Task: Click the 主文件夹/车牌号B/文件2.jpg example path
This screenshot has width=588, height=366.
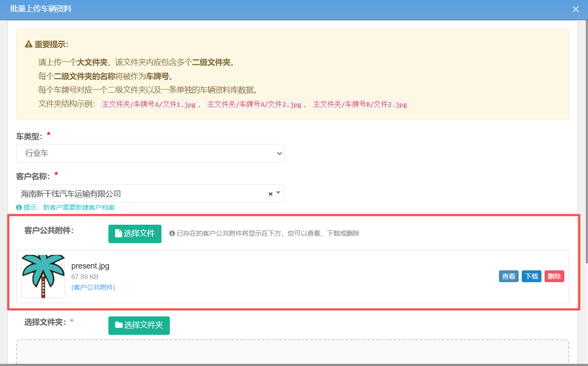Action: [x=360, y=104]
